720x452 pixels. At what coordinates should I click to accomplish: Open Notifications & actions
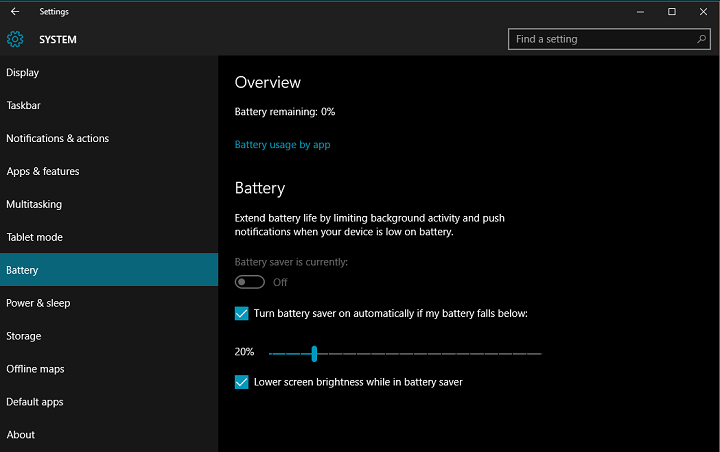109,138
